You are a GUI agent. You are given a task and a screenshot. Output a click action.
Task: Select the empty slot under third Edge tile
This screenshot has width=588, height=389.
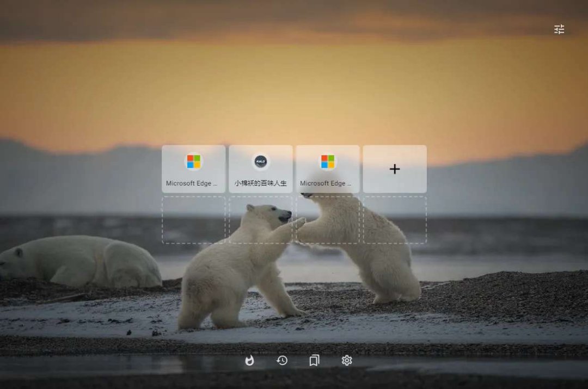(327, 220)
